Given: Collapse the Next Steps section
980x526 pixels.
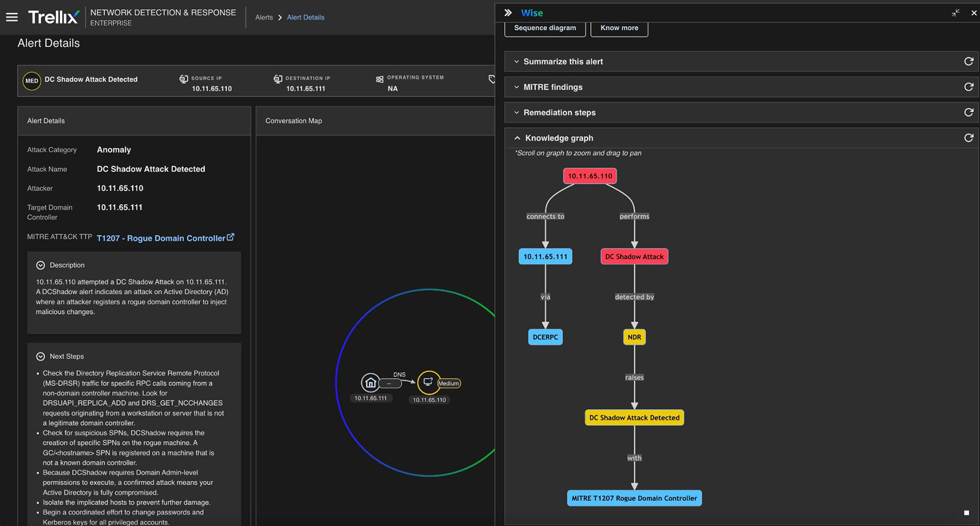Looking at the screenshot, I should point(40,357).
